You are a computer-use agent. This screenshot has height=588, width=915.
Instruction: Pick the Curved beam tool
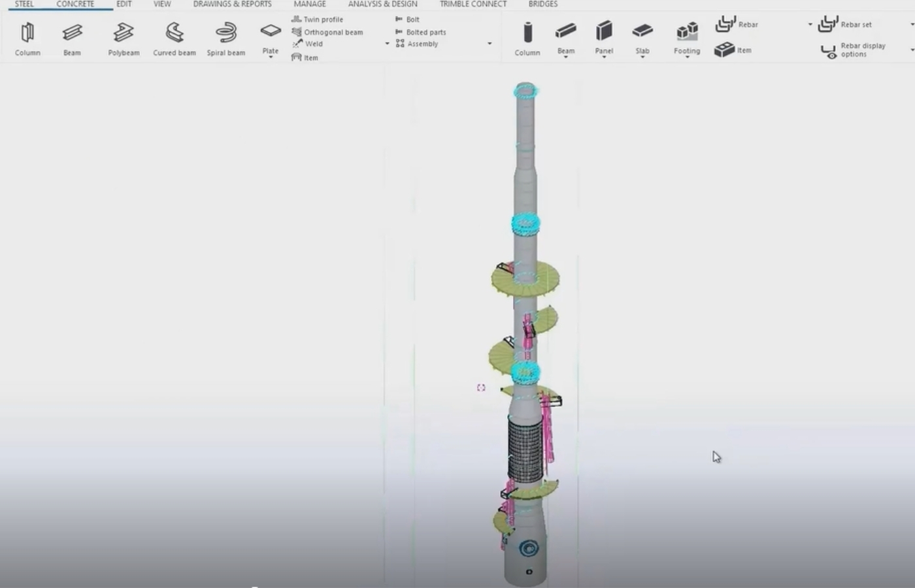tap(175, 39)
